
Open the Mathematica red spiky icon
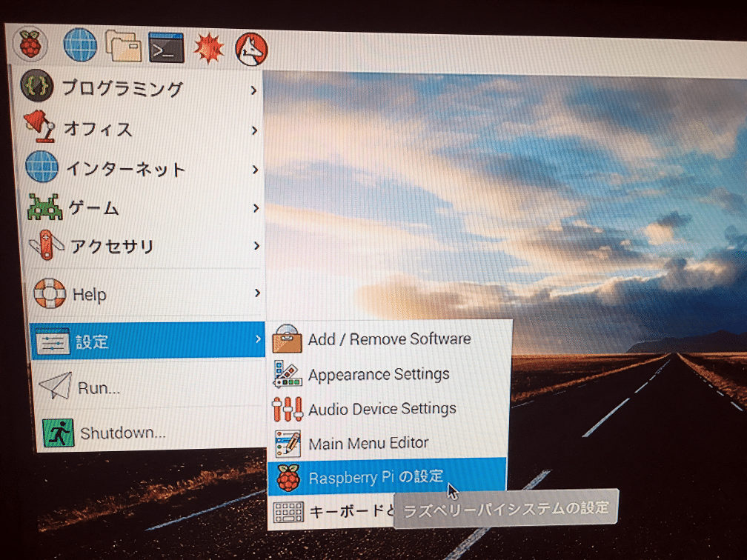[x=209, y=49]
